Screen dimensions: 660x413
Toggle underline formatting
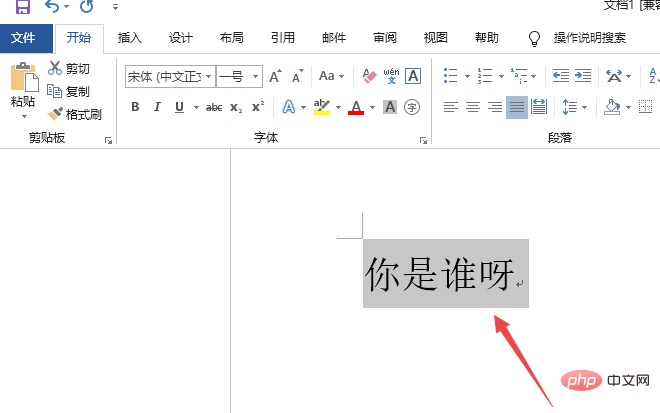179,107
